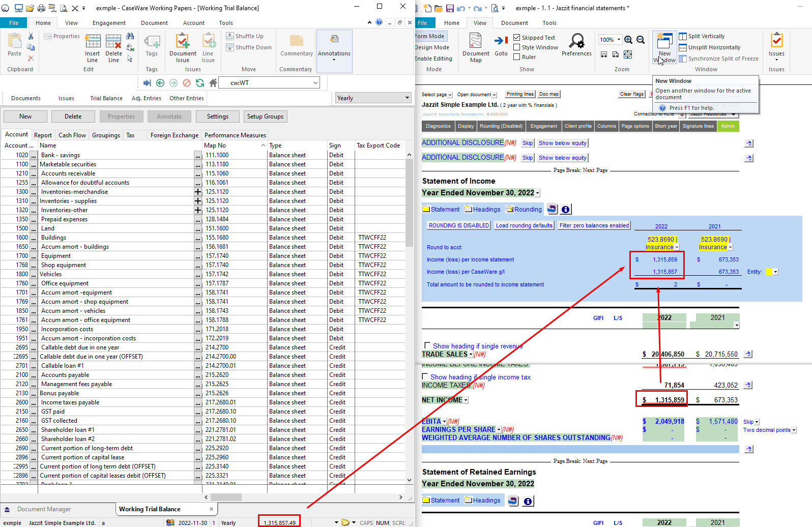Enable the Ruler checkbox
The image size is (812, 527).
517,57
